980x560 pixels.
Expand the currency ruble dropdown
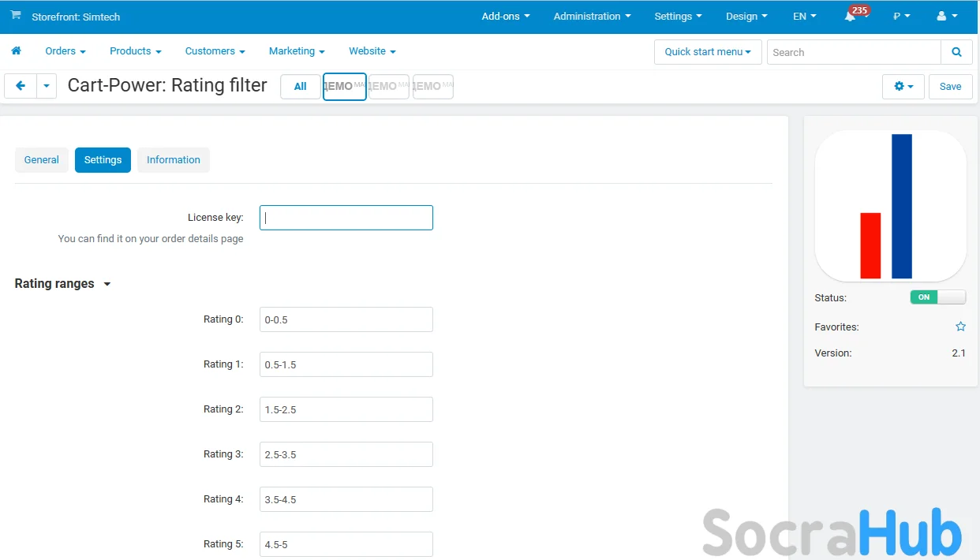901,17
